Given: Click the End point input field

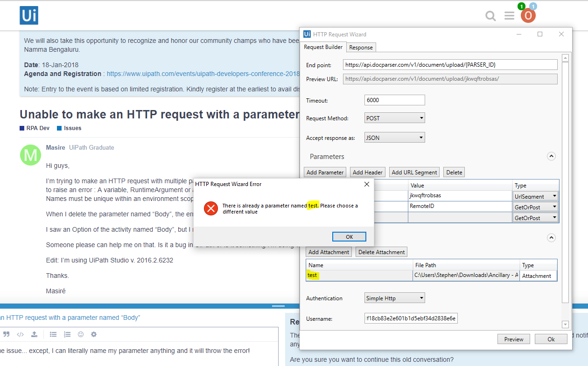Looking at the screenshot, I should coord(450,64).
